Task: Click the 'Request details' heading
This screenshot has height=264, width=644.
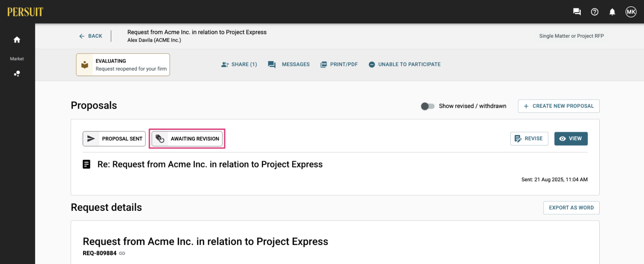Action: (x=106, y=207)
